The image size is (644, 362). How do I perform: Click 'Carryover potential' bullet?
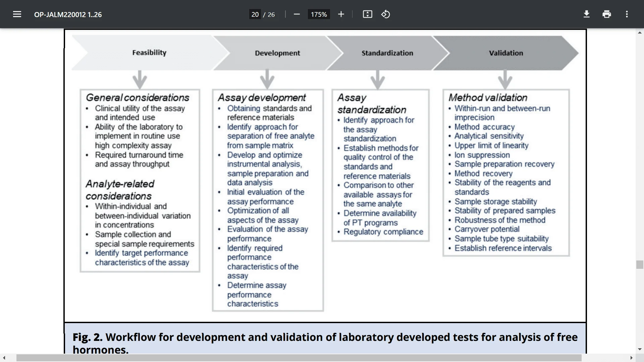[x=487, y=229]
